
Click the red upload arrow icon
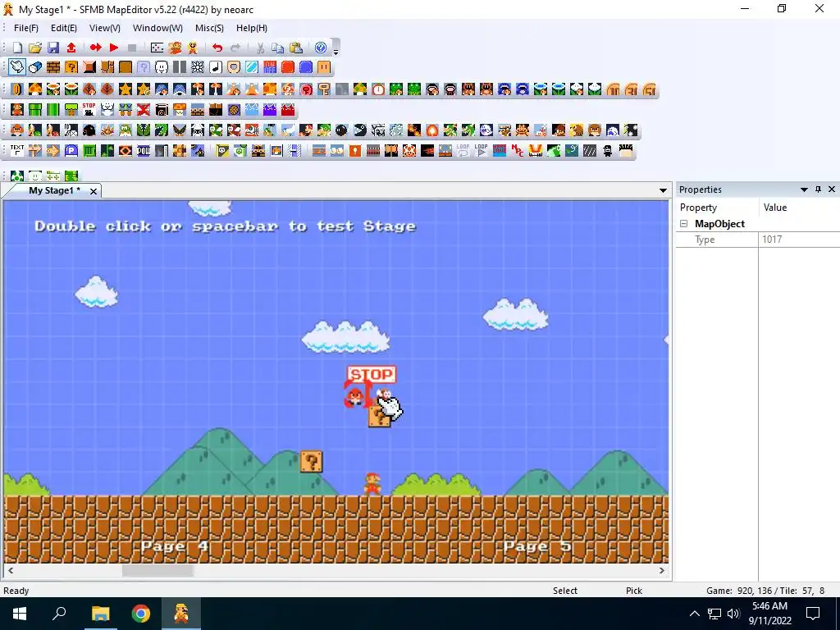(x=71, y=48)
